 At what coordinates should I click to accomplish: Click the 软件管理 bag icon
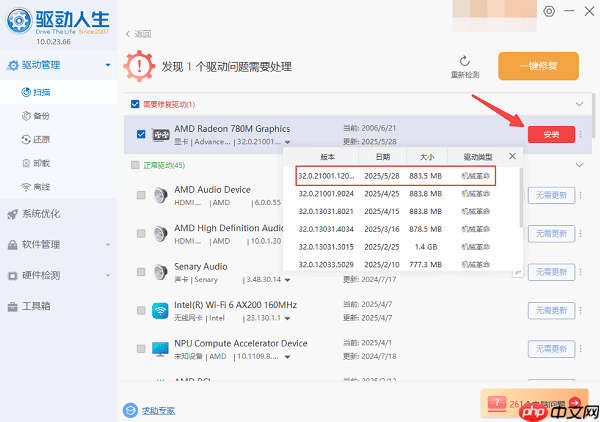[x=13, y=245]
